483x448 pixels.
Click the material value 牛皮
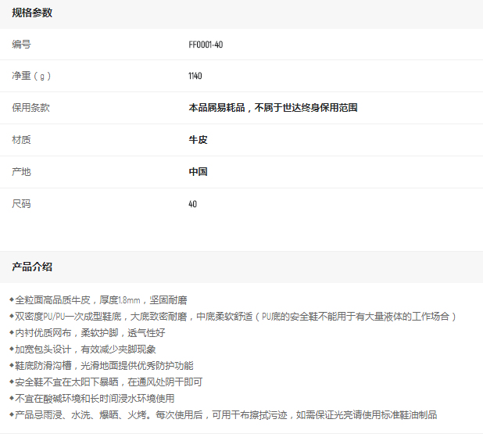point(198,140)
